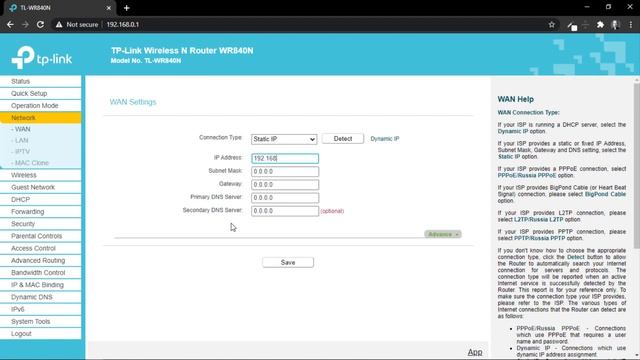This screenshot has height=360, width=640.
Task: Open the Wireless menu
Action: coord(40,175)
